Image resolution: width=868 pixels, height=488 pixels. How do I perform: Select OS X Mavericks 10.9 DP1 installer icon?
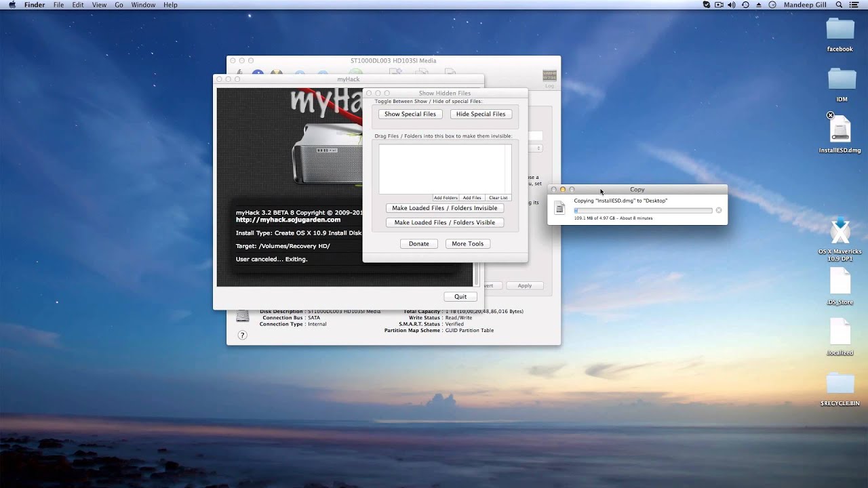coord(840,231)
